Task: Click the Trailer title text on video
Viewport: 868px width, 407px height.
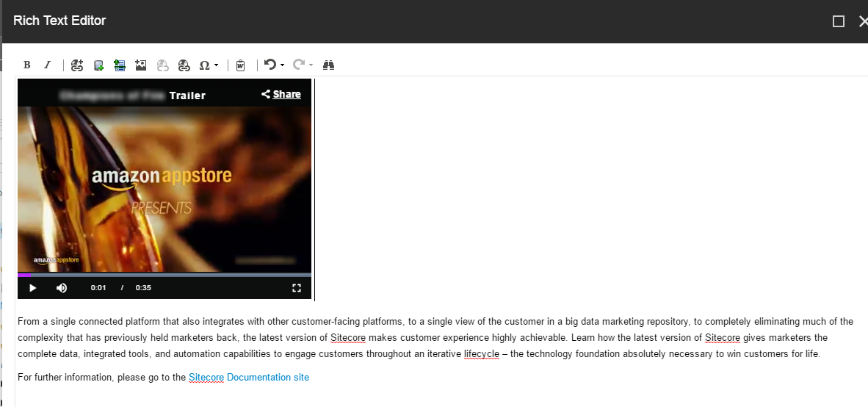Action: point(188,96)
